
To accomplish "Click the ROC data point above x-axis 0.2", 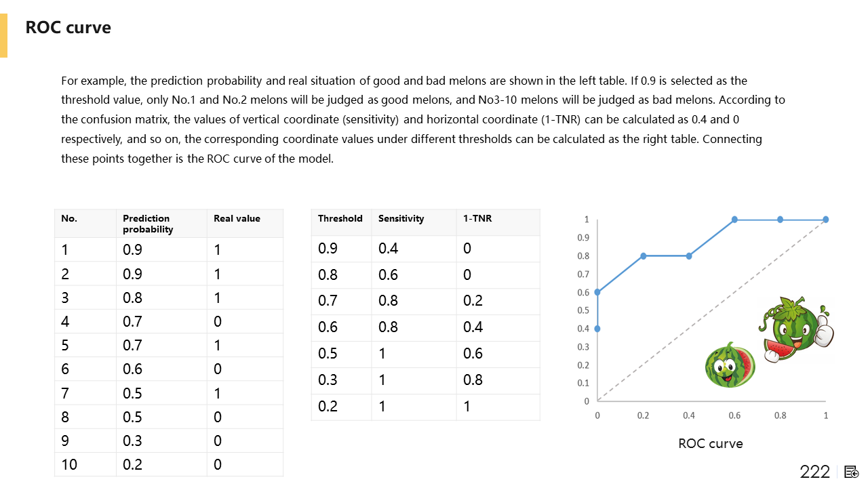I will coord(643,256).
